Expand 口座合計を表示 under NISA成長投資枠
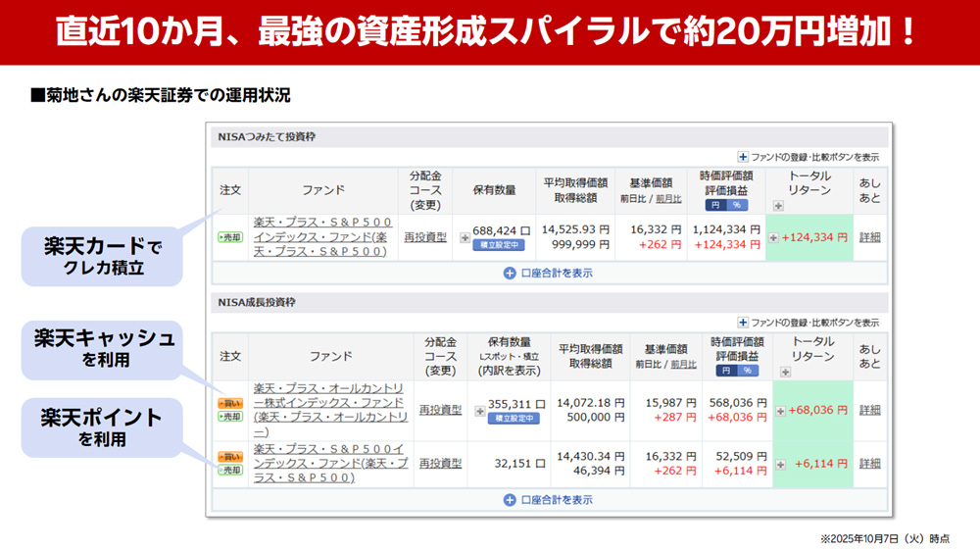Viewport: 980px width, 551px height. pos(548,500)
